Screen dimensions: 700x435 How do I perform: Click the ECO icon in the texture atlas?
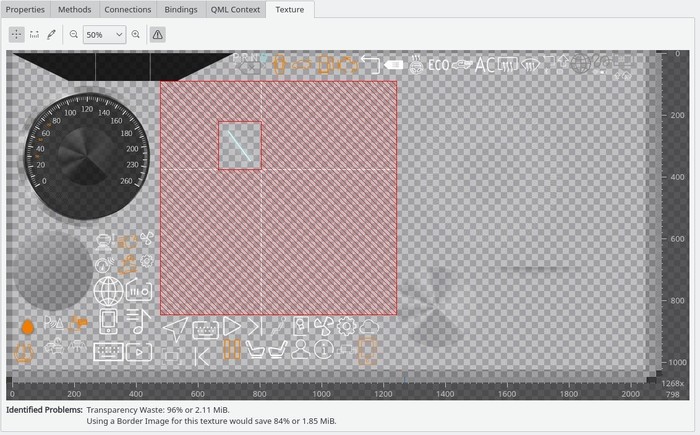point(438,65)
